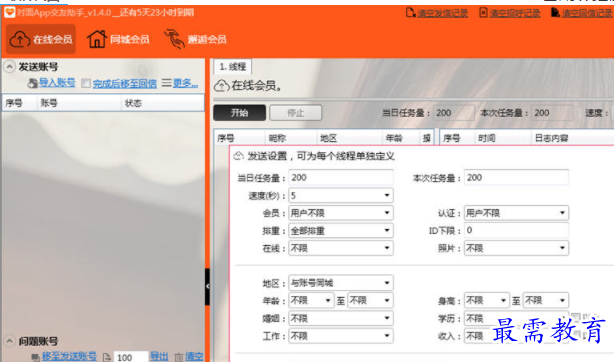Click the 时间 column header in log table
This screenshot has width=614, height=362.
click(x=502, y=138)
